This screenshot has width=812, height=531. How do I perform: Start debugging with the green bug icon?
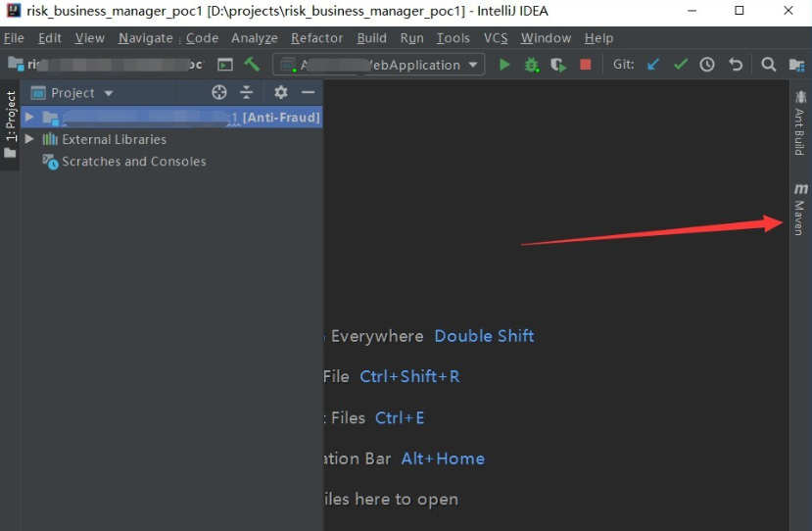(x=531, y=65)
